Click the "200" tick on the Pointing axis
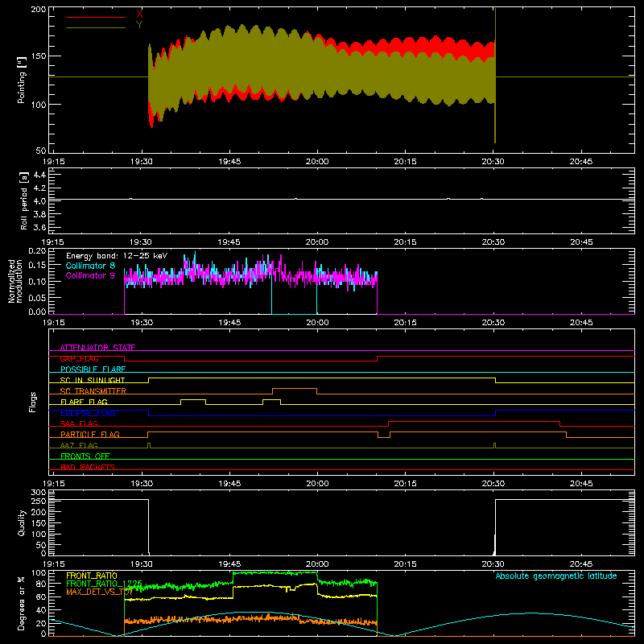 point(39,9)
